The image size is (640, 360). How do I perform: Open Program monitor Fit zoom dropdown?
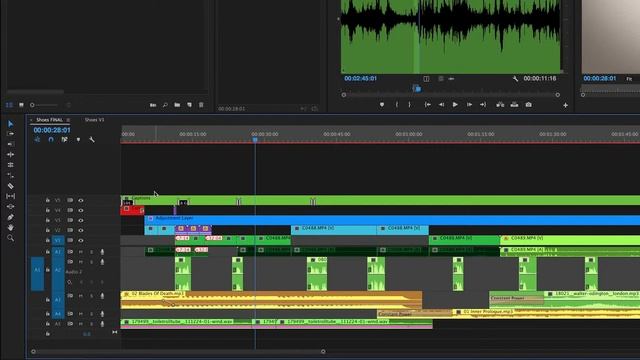(x=629, y=79)
